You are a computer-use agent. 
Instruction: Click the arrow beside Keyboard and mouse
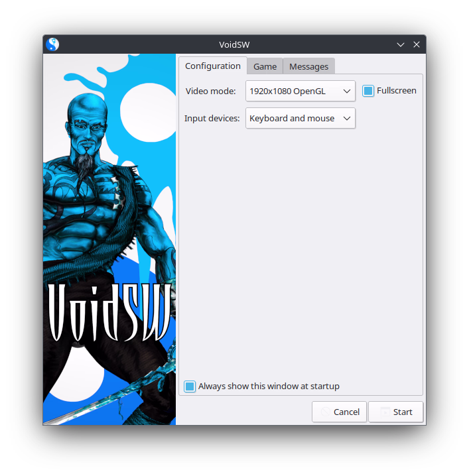coord(347,119)
